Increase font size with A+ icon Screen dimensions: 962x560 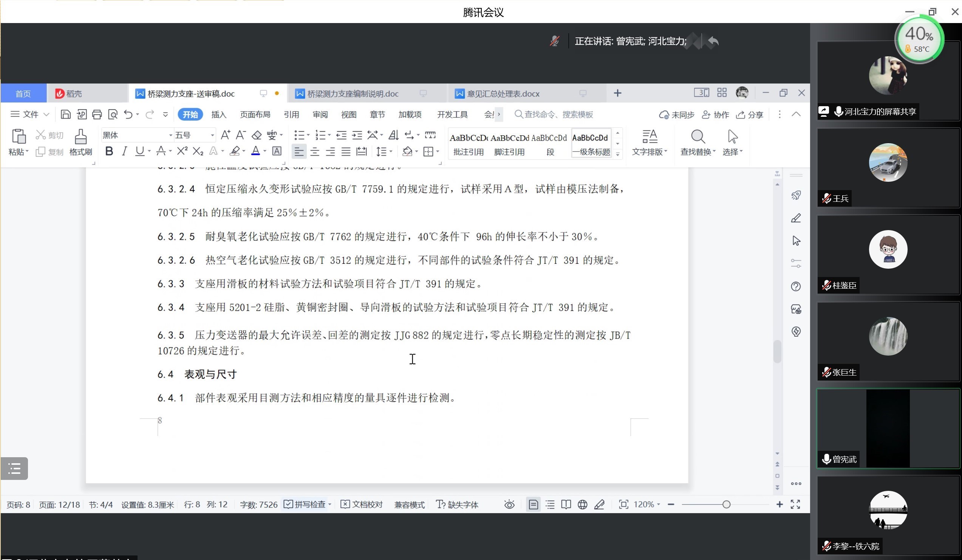(x=225, y=135)
